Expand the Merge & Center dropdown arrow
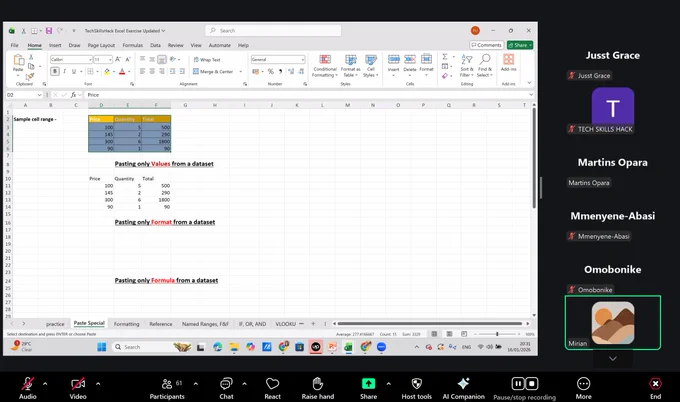Image resolution: width=680 pixels, height=402 pixels. click(x=241, y=72)
